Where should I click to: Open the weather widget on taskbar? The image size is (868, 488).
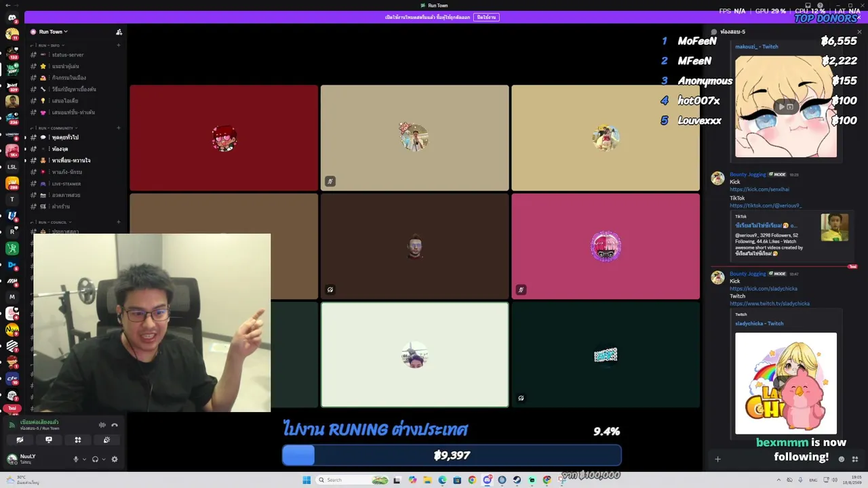click(22, 480)
